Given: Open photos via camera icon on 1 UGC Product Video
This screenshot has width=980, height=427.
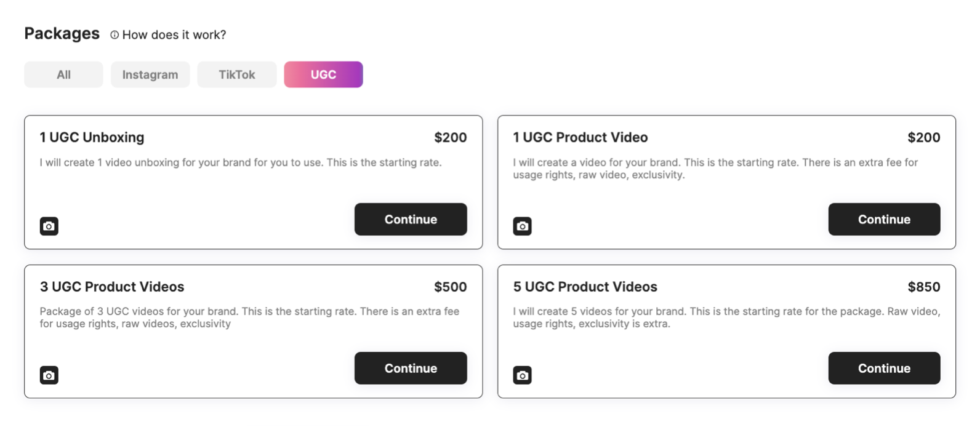Looking at the screenshot, I should point(522,226).
